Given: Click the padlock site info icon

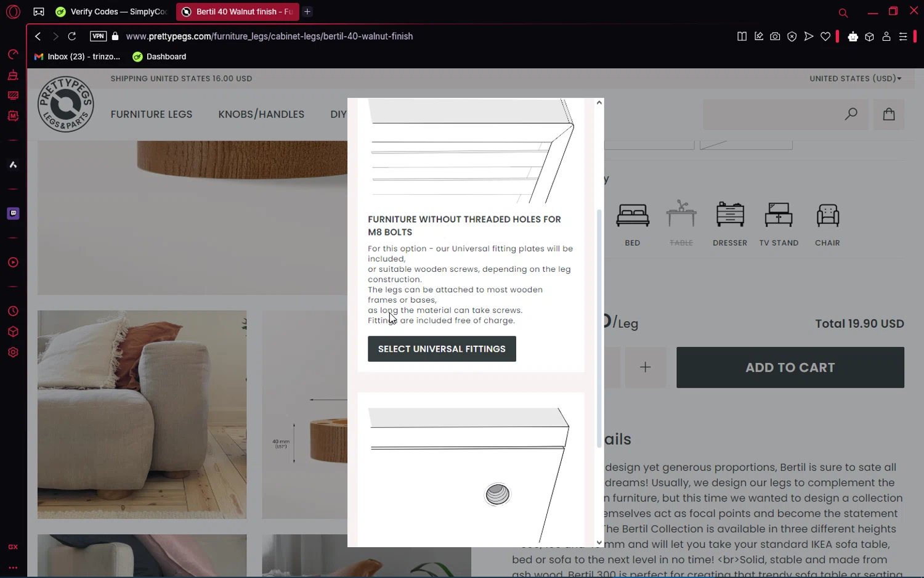Looking at the screenshot, I should (x=115, y=36).
